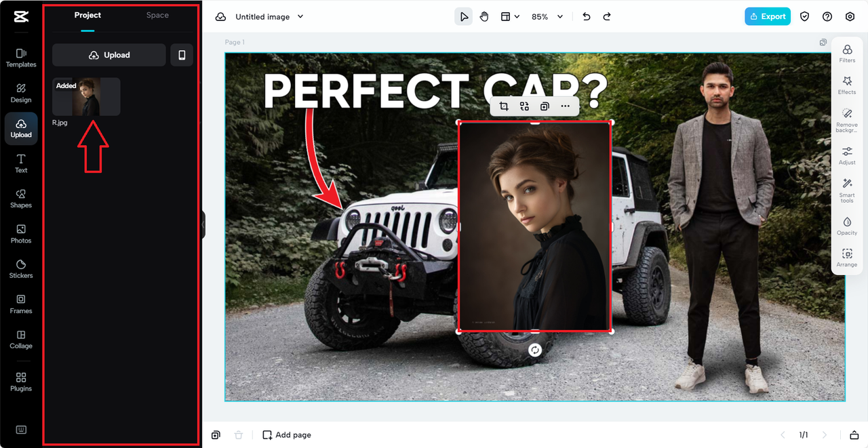Go to the next page arrow
The width and height of the screenshot is (868, 448).
point(825,435)
